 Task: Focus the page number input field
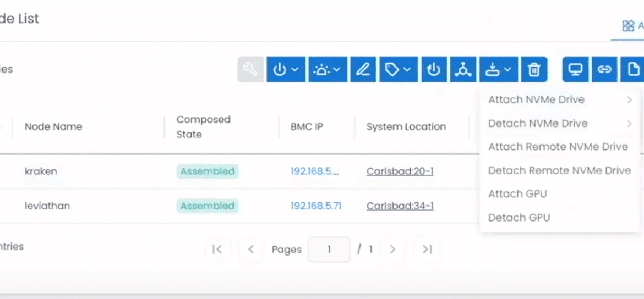click(x=329, y=250)
